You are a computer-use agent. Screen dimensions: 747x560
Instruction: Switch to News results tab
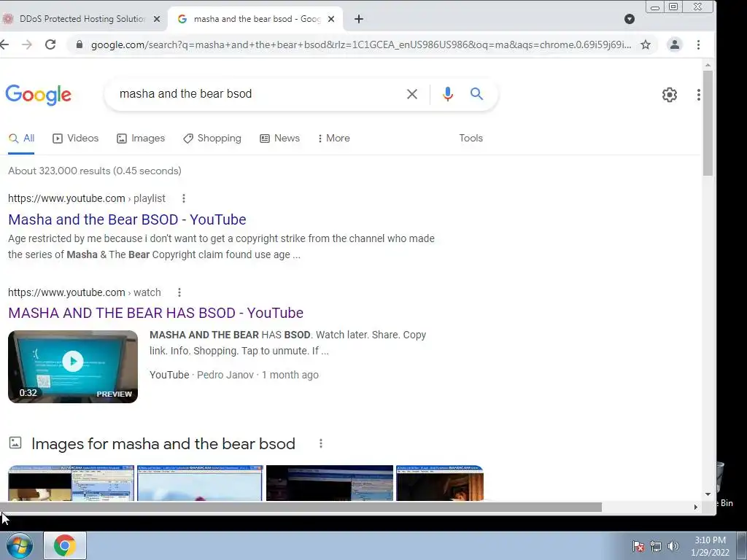click(279, 138)
